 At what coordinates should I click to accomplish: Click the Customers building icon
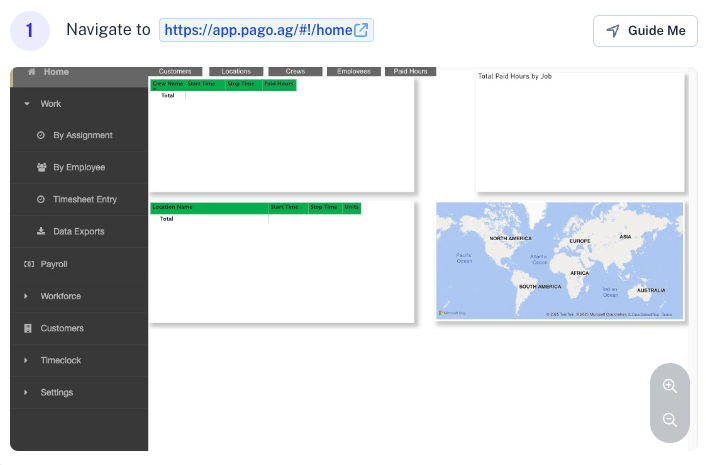coord(28,328)
